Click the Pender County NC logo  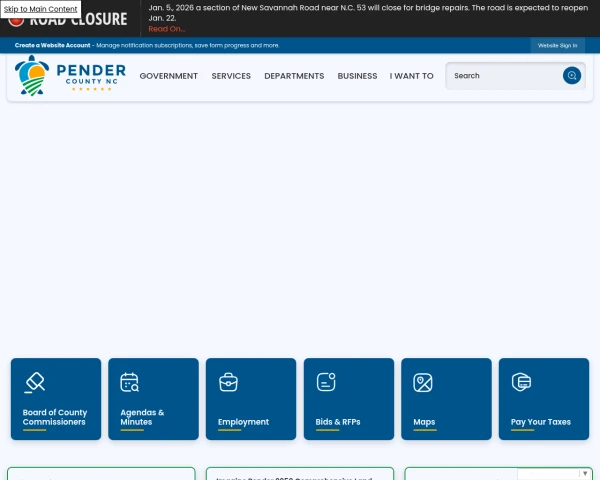coord(70,75)
